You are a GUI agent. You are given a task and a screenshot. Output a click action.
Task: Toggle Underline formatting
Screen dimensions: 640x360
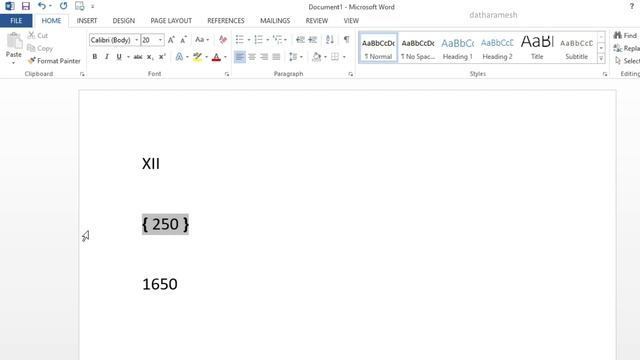pos(119,57)
